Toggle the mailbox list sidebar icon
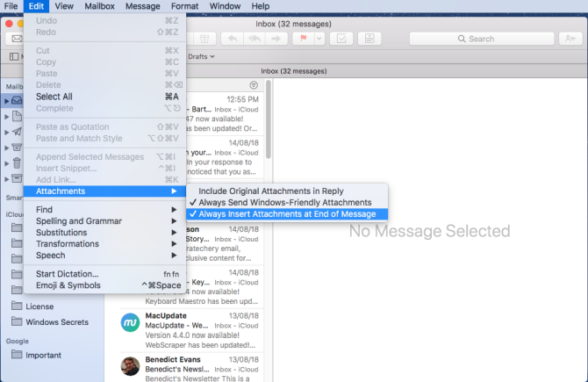Screen dimensions: 588x382 pos(14,57)
